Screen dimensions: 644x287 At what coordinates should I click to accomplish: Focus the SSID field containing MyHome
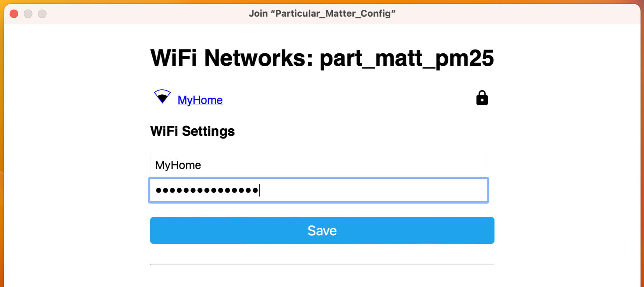(x=318, y=165)
